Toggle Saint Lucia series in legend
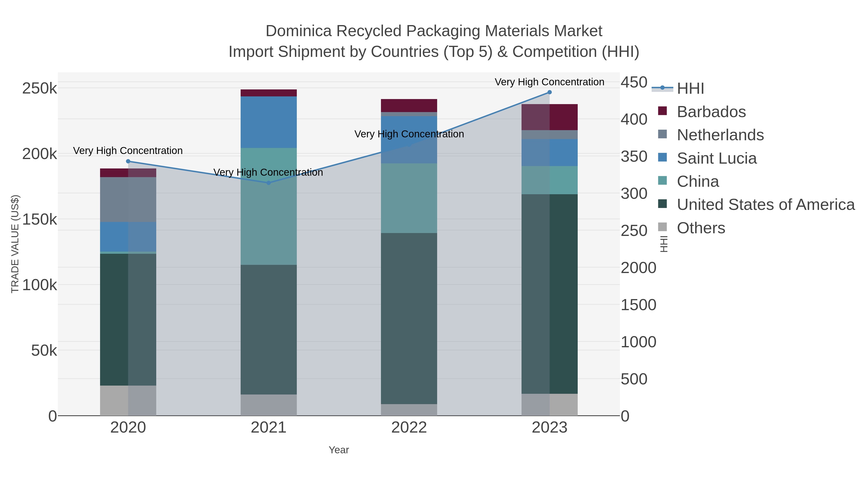This screenshot has width=868, height=488. click(x=707, y=158)
